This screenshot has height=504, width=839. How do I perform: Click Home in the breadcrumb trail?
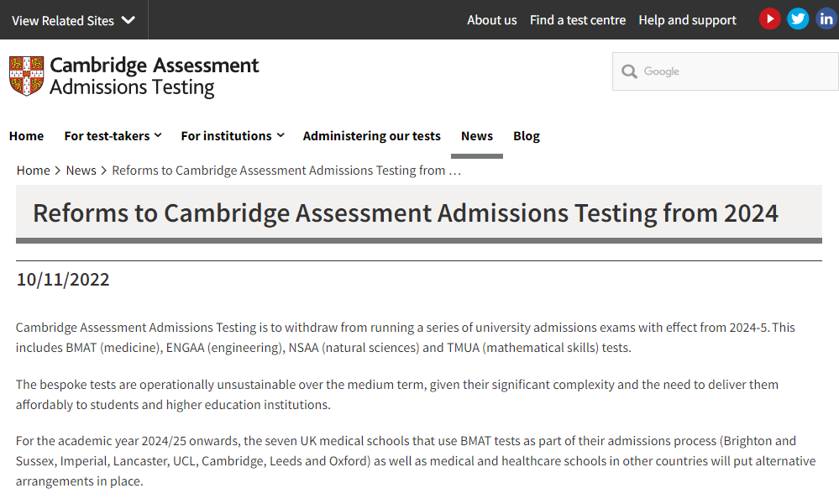coord(34,171)
